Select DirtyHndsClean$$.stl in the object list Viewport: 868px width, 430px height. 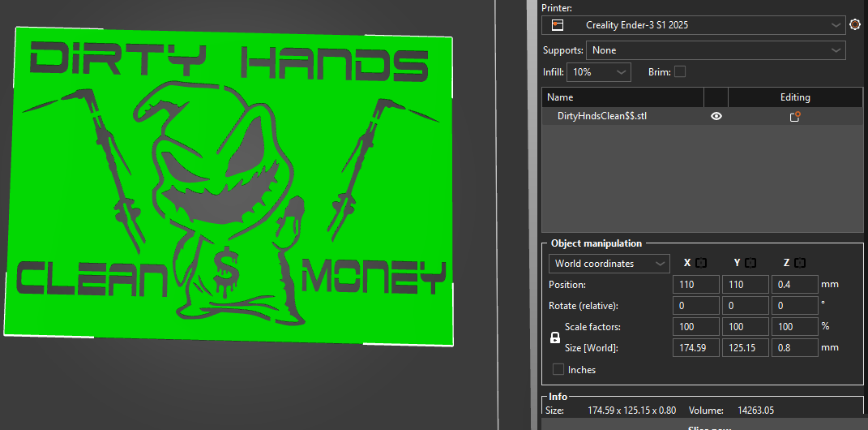602,116
